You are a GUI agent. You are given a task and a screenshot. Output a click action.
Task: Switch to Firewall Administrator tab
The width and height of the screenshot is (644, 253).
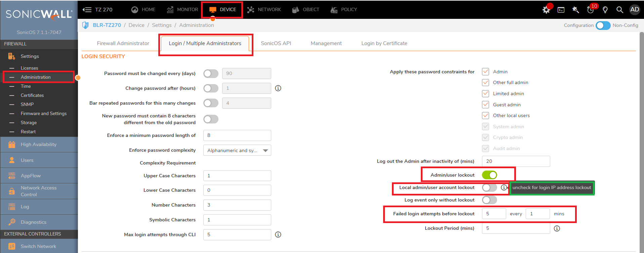123,43
